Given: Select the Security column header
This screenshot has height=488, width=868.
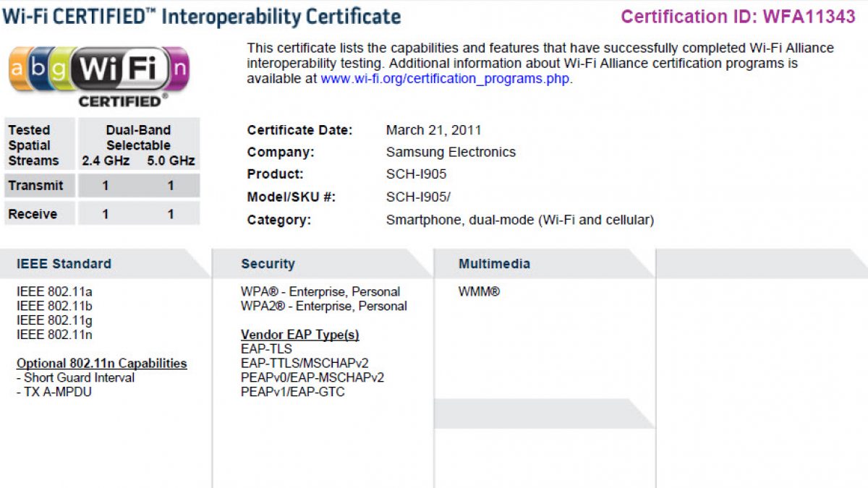Looking at the screenshot, I should 268,264.
